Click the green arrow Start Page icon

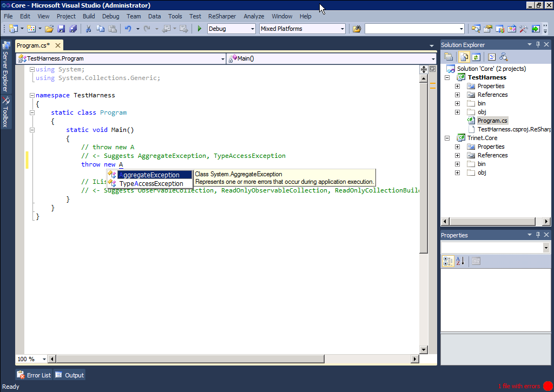click(536, 29)
